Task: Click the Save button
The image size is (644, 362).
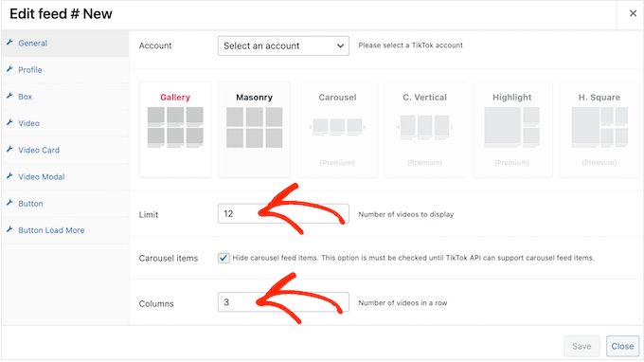Action: coord(581,346)
